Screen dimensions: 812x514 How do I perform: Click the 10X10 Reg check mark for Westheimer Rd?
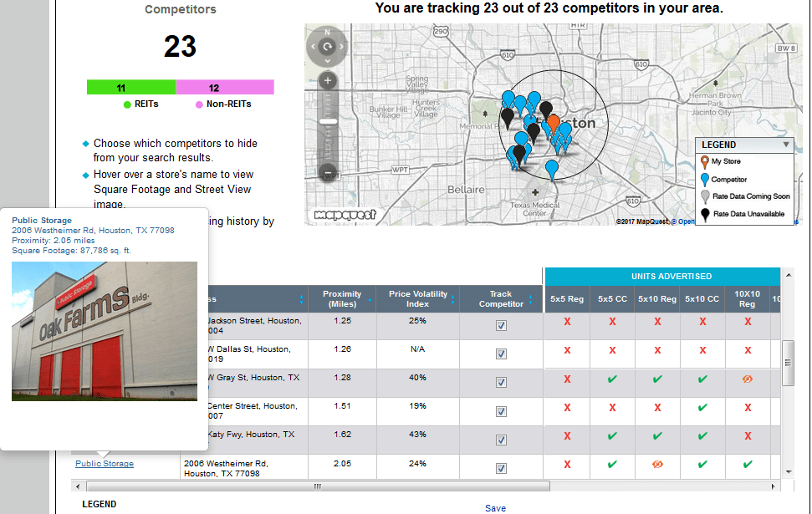click(748, 465)
